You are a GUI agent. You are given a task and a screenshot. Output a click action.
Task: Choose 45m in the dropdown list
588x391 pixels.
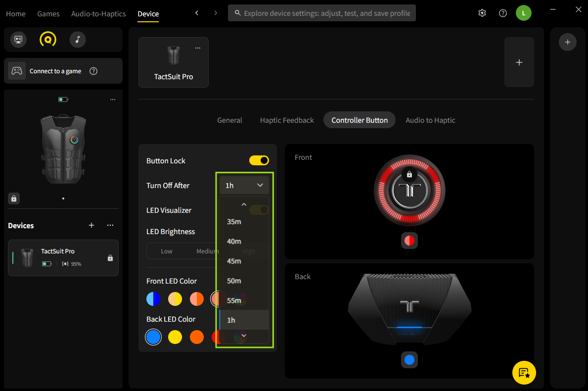pyautogui.click(x=244, y=261)
